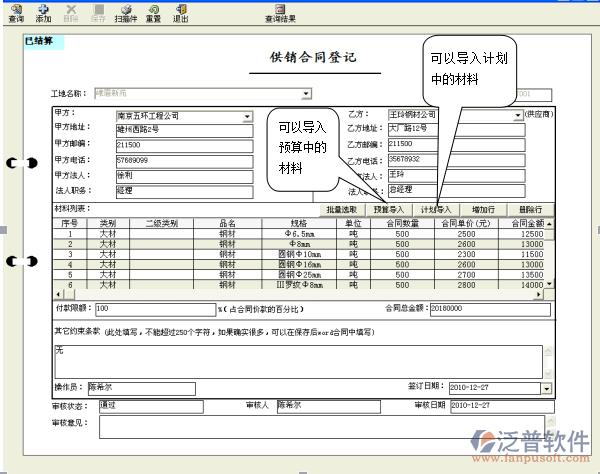
Task: Click the material table horizontal scrollbar
Action: pos(300,295)
